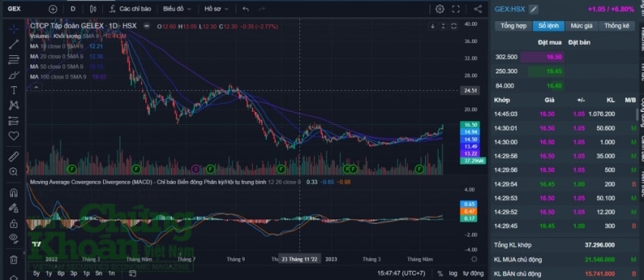Collapse the main chart pane
Screen dimensions: 644x280
[x=443, y=26]
